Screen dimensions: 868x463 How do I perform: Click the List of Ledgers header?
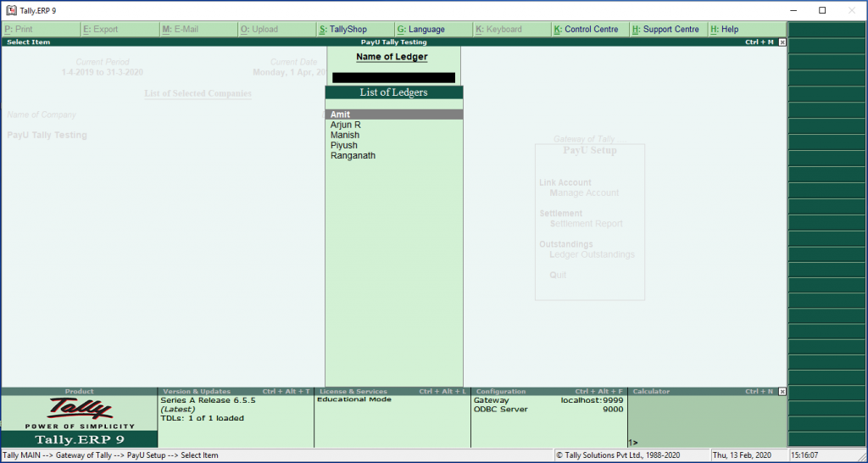(x=393, y=92)
